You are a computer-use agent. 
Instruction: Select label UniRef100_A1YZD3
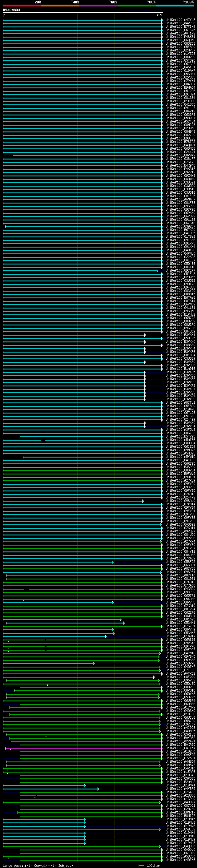(x=180, y=54)
